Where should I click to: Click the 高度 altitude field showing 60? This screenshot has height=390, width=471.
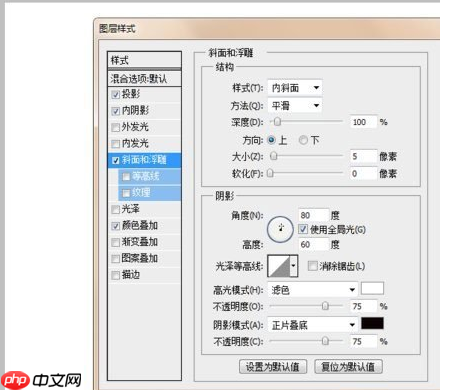pyautogui.click(x=313, y=245)
